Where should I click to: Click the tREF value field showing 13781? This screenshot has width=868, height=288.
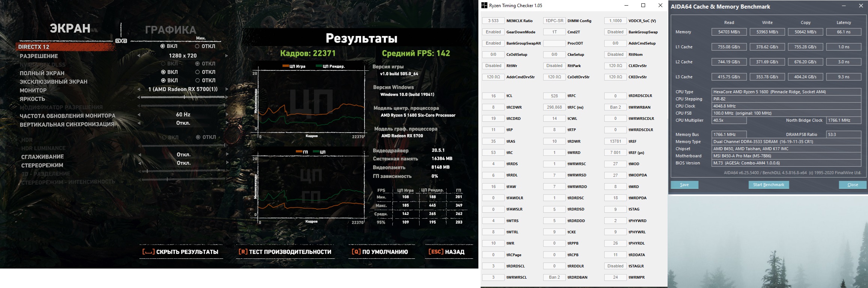pyautogui.click(x=616, y=141)
